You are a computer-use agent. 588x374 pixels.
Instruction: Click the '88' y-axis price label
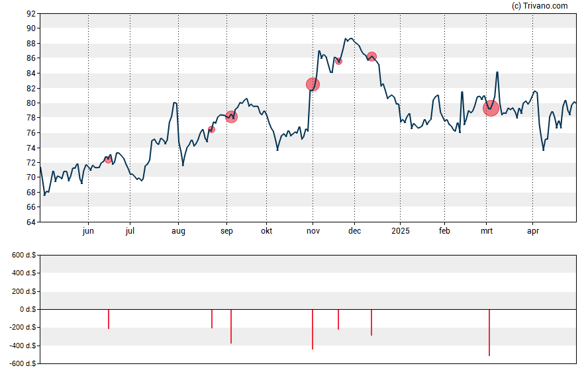pyautogui.click(x=31, y=44)
